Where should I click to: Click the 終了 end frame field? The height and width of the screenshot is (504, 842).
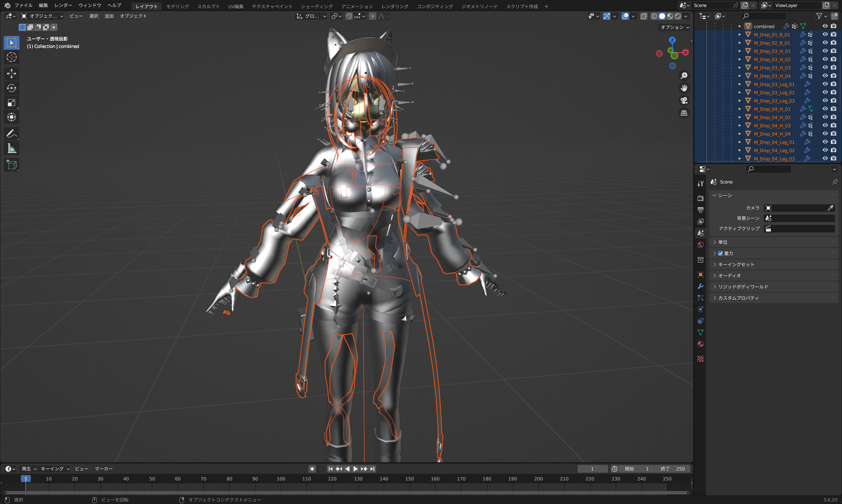click(x=673, y=469)
